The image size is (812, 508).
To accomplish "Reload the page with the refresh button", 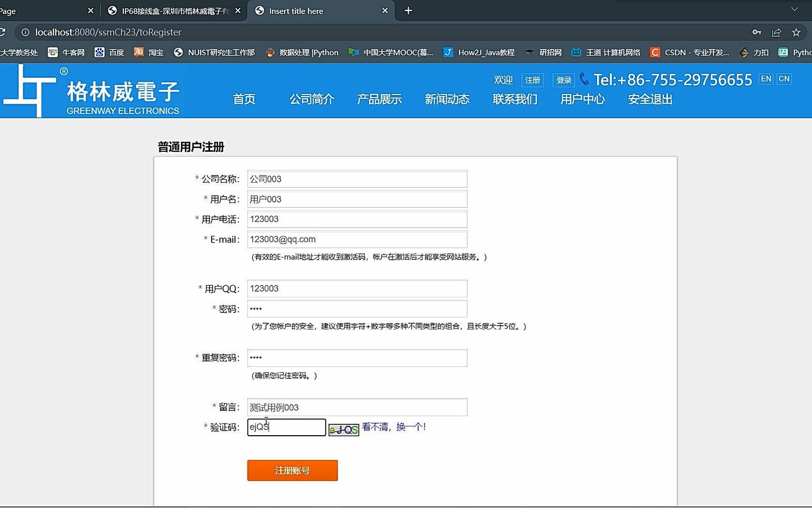I will click(2, 32).
